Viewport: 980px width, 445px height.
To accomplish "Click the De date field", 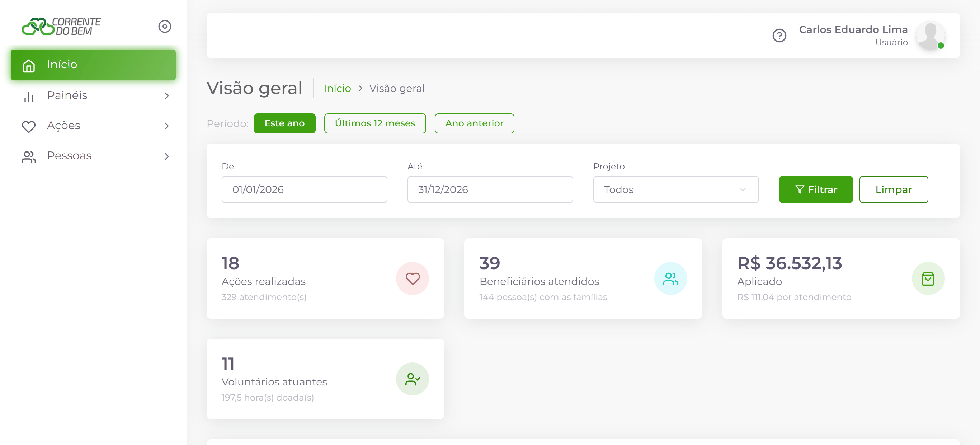I will [304, 189].
